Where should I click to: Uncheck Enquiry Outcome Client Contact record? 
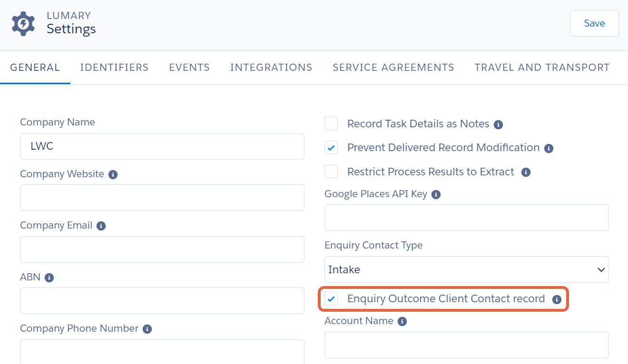pyautogui.click(x=331, y=298)
